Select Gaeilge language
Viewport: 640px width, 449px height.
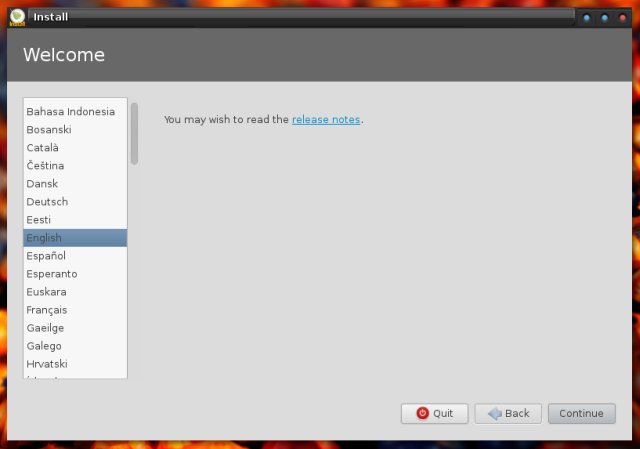pos(75,328)
